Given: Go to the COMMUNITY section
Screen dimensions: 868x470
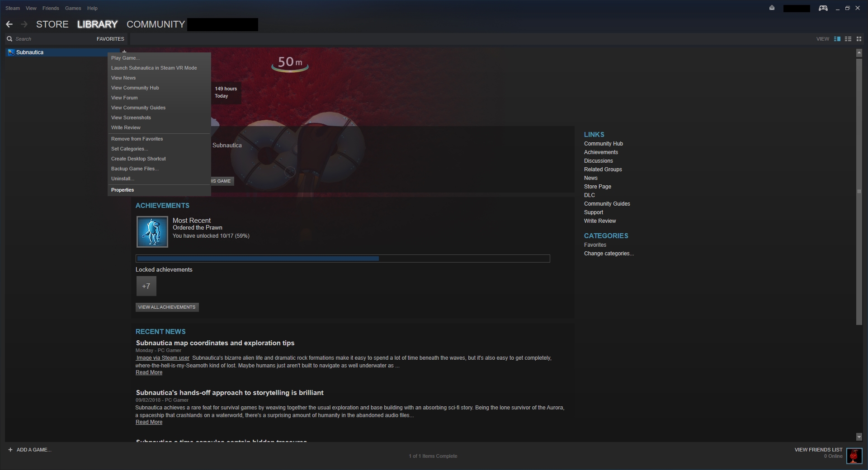Looking at the screenshot, I should [x=156, y=24].
